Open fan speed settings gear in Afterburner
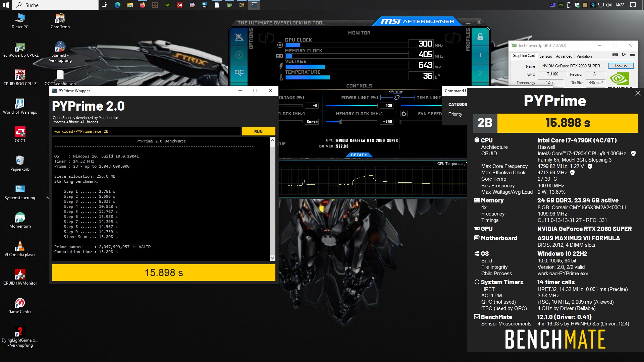 point(404,114)
